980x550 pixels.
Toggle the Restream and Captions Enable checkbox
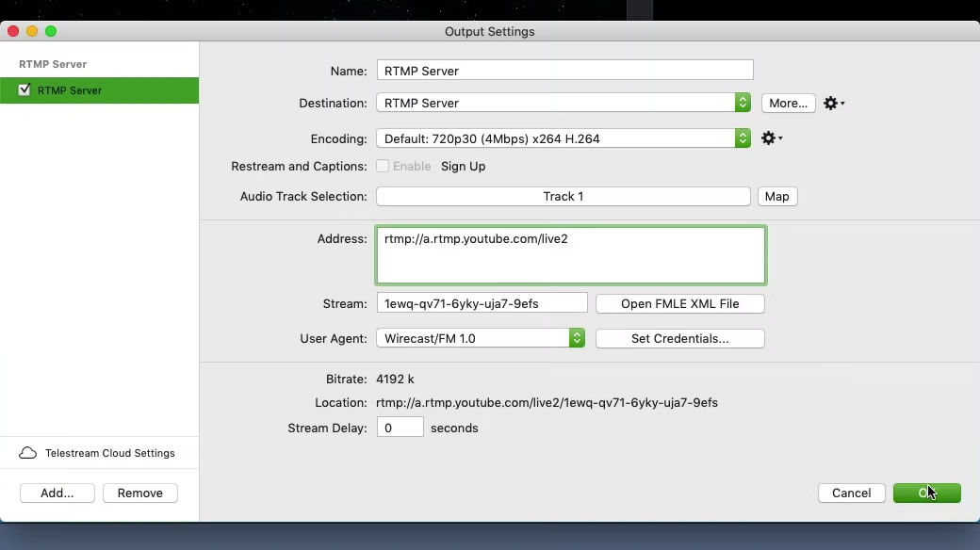[383, 167]
